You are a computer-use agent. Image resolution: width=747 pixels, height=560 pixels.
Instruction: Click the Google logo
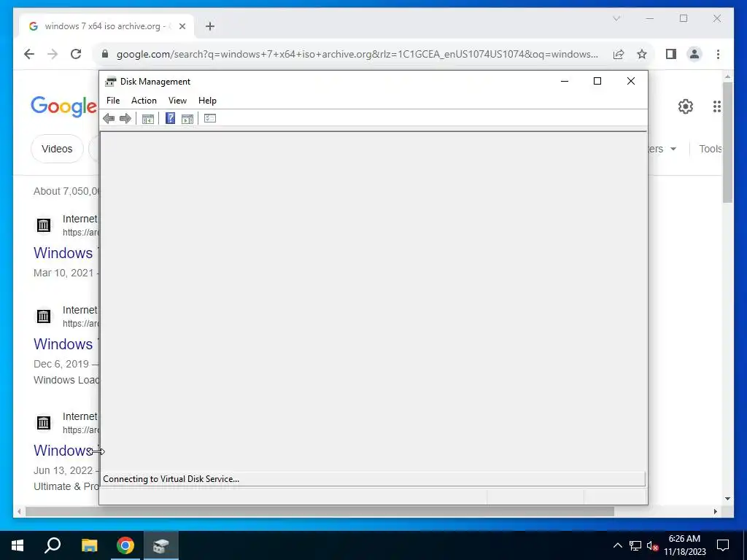tap(64, 106)
